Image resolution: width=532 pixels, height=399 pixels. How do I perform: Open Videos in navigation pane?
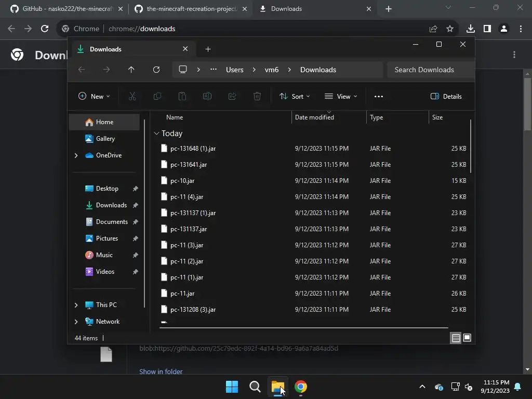tap(105, 271)
